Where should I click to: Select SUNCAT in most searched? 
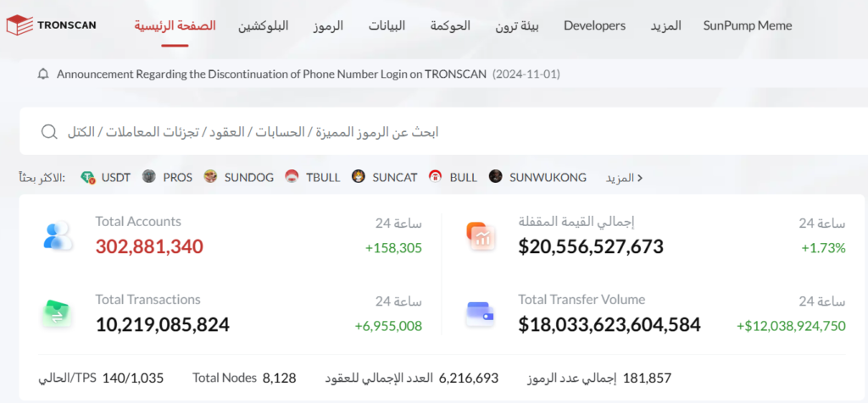395,178
